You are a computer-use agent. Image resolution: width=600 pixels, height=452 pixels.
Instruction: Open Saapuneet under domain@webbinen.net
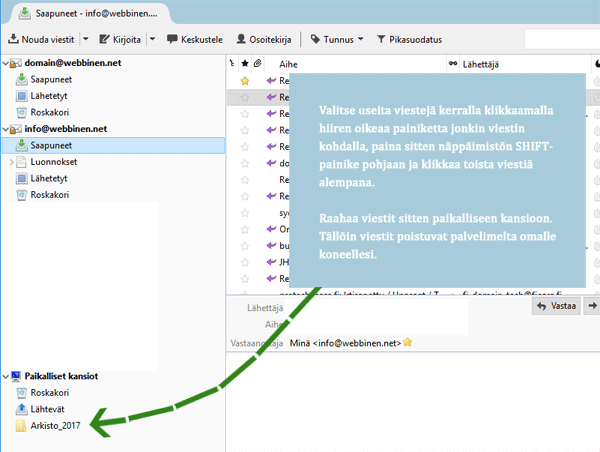point(51,80)
